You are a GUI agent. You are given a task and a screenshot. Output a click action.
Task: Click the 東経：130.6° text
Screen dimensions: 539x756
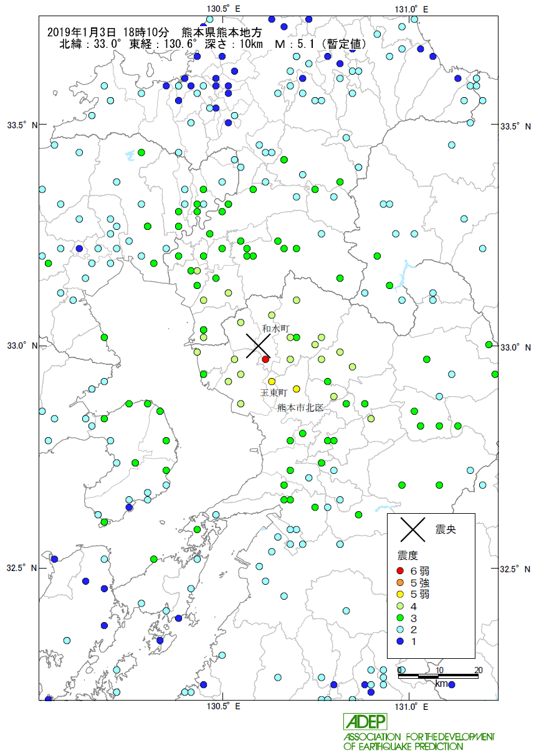(163, 45)
